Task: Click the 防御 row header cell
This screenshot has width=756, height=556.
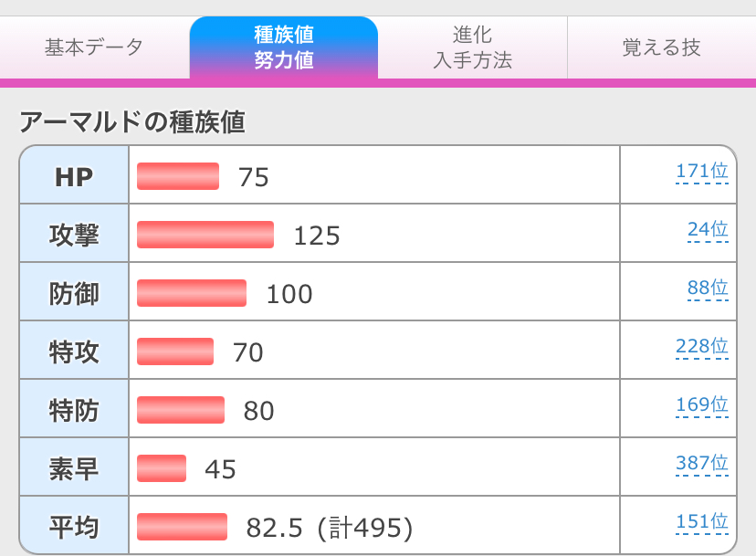Action: [74, 293]
